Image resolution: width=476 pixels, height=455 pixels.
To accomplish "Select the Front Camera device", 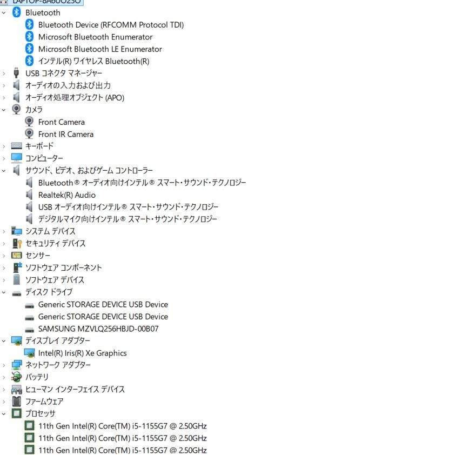I will 61,122.
